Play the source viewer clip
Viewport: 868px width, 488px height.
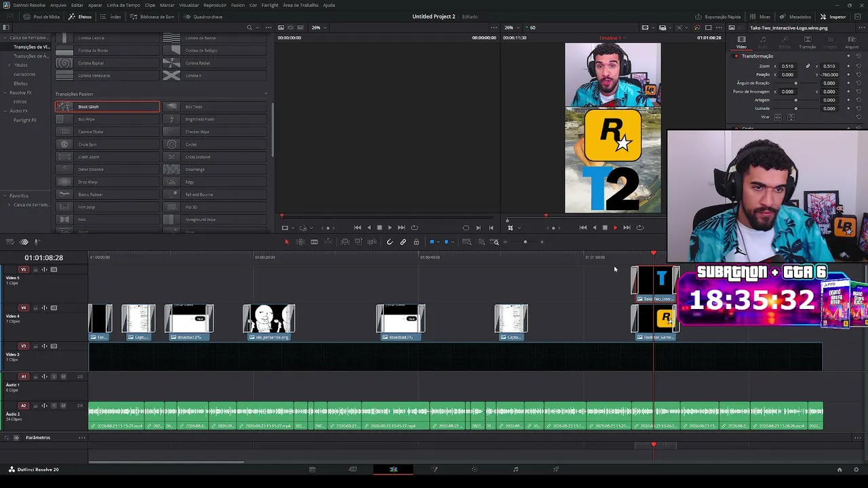click(389, 228)
